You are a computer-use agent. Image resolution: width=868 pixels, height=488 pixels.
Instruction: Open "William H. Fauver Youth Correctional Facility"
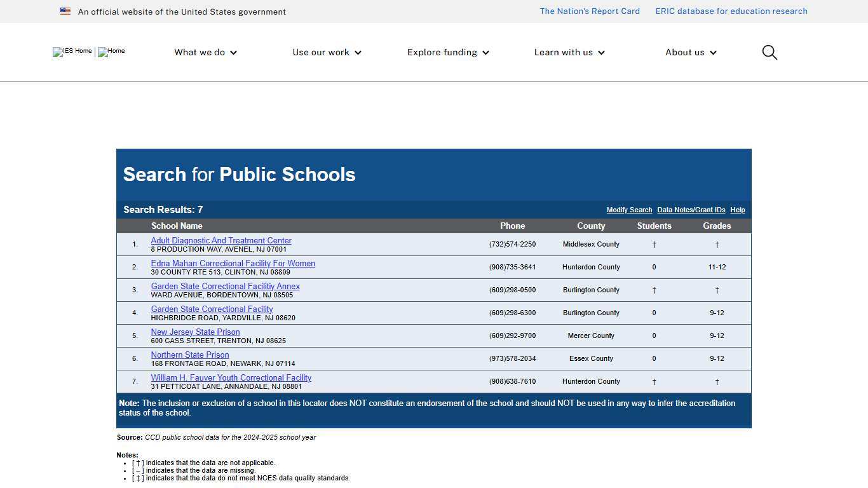click(231, 377)
